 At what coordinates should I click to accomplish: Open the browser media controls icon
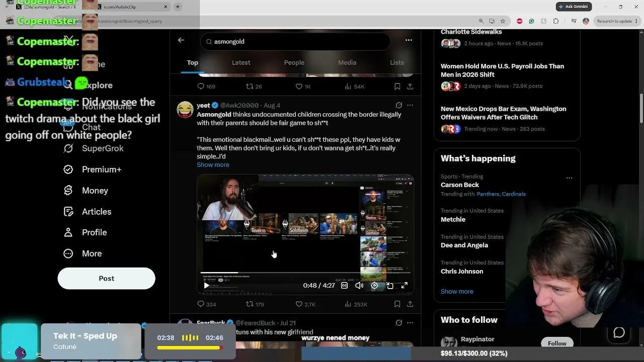(x=574, y=21)
